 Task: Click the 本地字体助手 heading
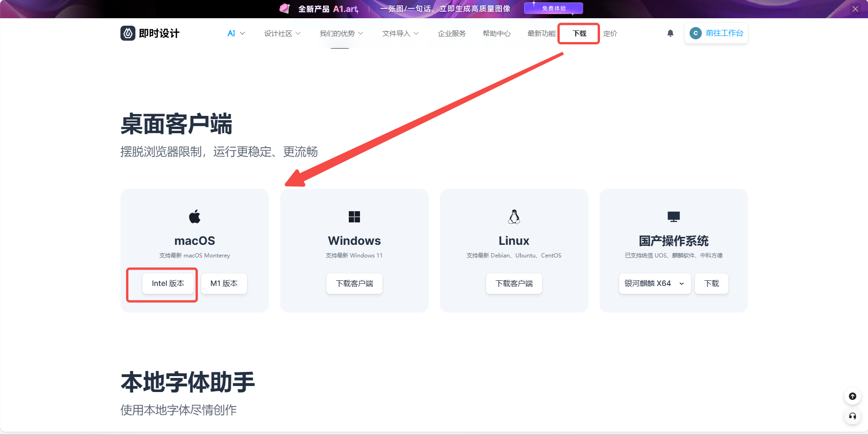(188, 382)
